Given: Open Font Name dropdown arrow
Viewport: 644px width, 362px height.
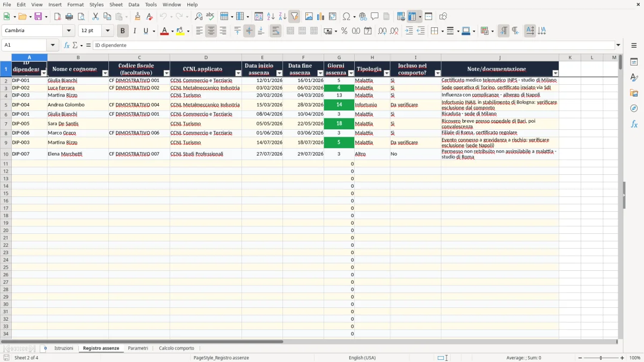Looking at the screenshot, I should pos(69,31).
